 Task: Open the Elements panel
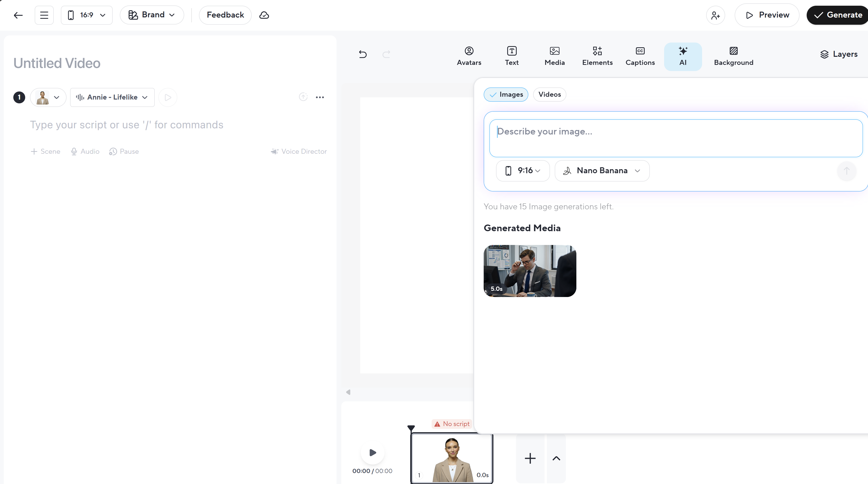click(x=597, y=56)
